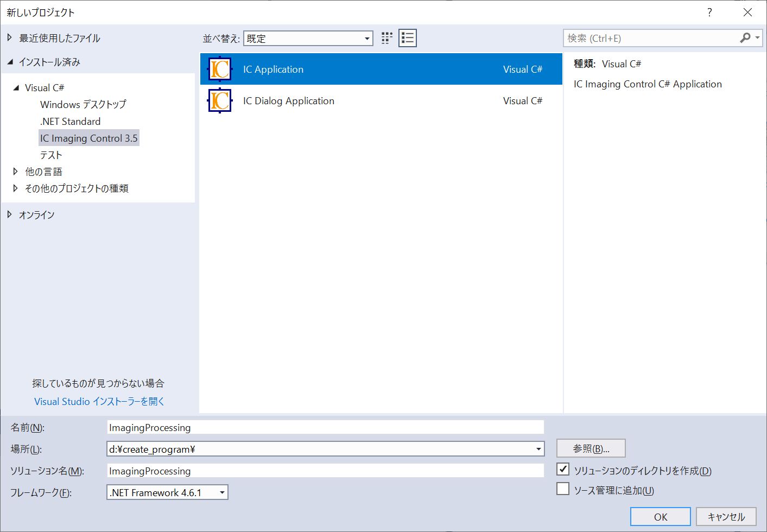The width and height of the screenshot is (767, 532).
Task: Select IC Application row text
Action: [x=273, y=69]
